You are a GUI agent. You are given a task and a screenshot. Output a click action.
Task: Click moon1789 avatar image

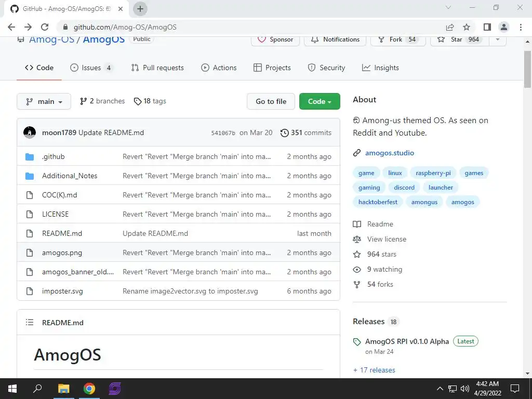pyautogui.click(x=30, y=132)
